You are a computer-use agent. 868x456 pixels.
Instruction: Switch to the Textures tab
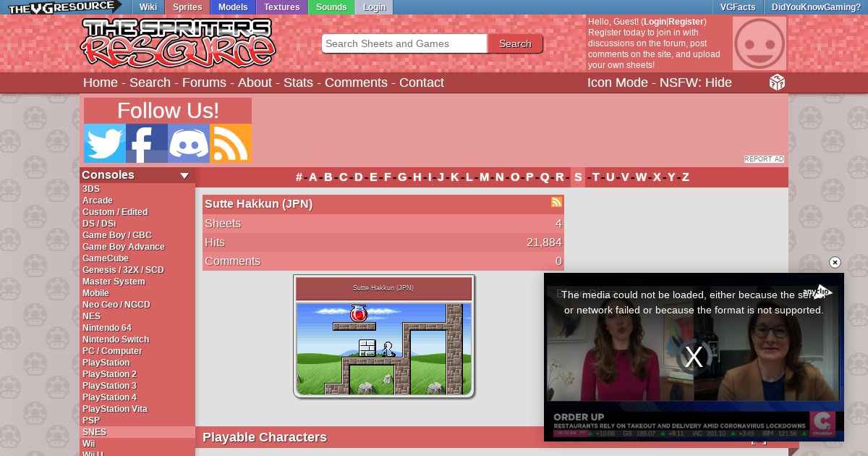click(x=282, y=7)
